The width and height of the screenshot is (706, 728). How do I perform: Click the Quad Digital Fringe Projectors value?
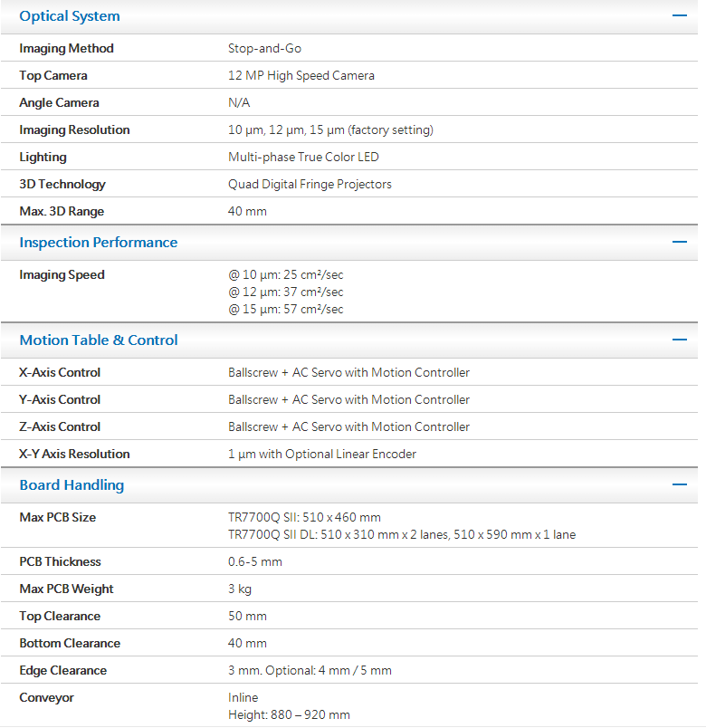tap(310, 184)
